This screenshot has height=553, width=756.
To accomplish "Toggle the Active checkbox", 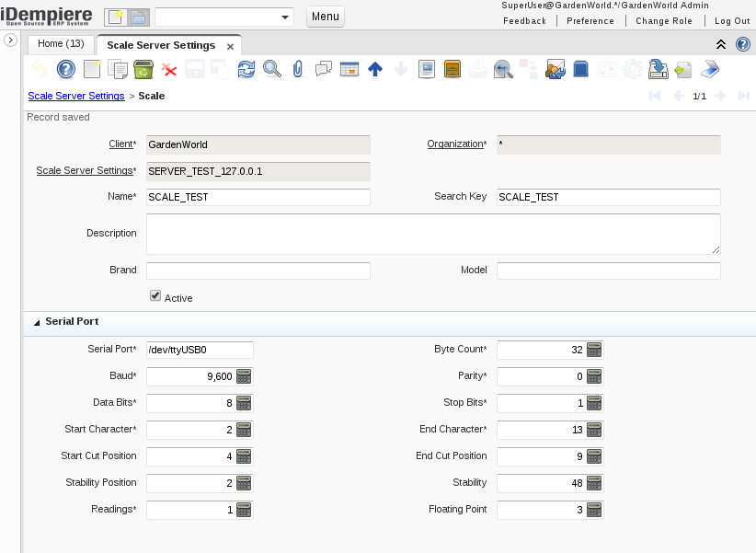I will (155, 296).
